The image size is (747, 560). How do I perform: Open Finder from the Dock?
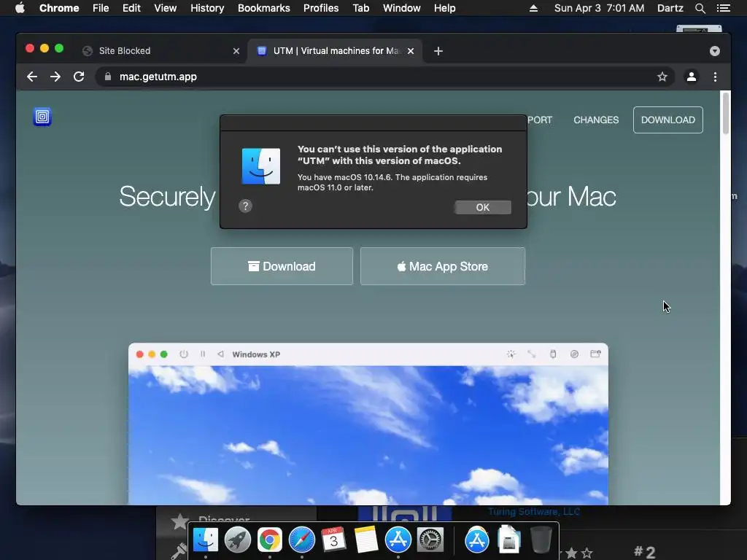click(205, 540)
